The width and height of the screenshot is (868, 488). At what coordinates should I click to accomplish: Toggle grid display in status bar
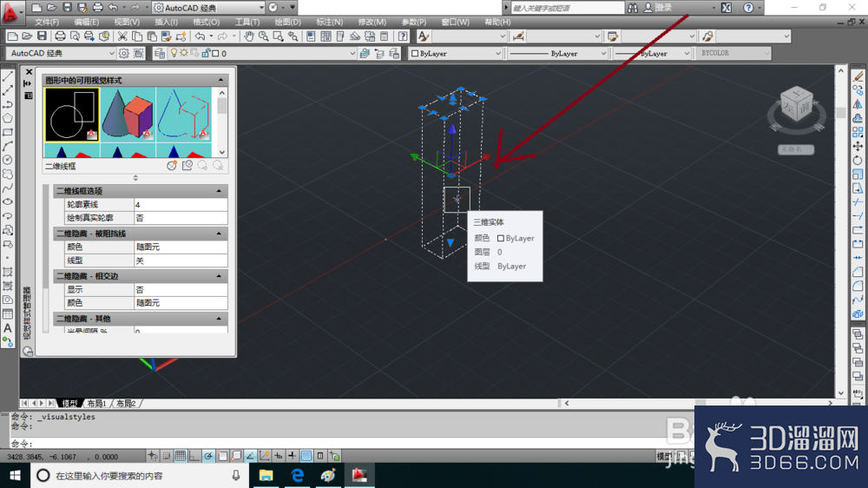coord(181,456)
